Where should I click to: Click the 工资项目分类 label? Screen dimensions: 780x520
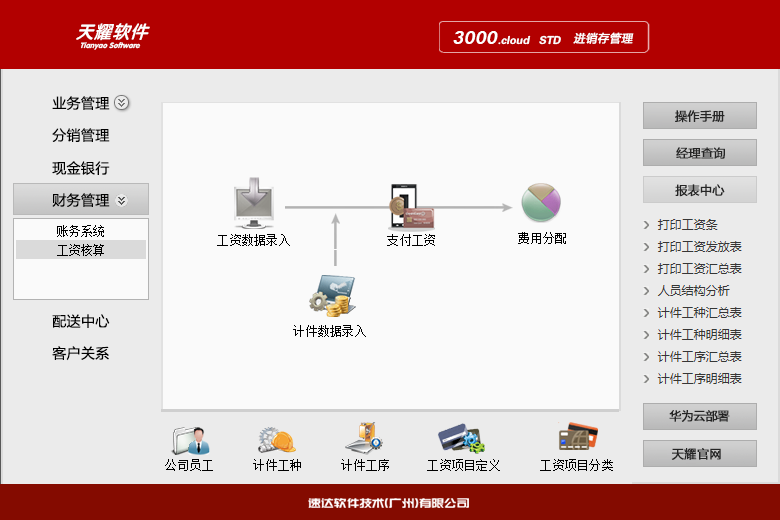577,466
